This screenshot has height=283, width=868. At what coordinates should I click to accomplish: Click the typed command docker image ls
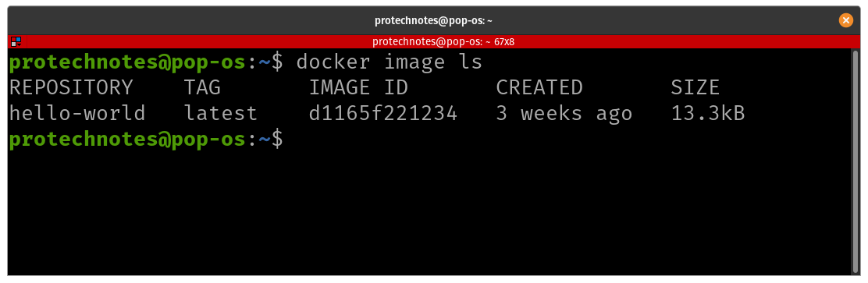pyautogui.click(x=390, y=62)
